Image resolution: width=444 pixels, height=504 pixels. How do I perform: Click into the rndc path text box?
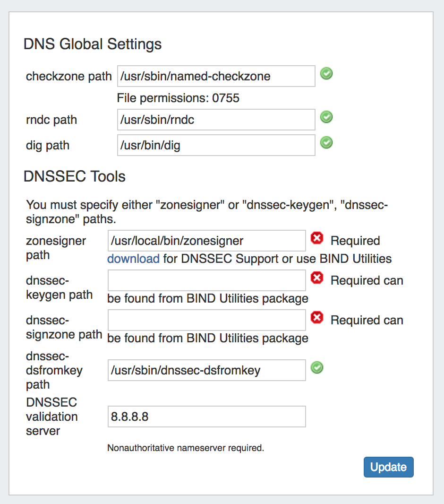[216, 120]
